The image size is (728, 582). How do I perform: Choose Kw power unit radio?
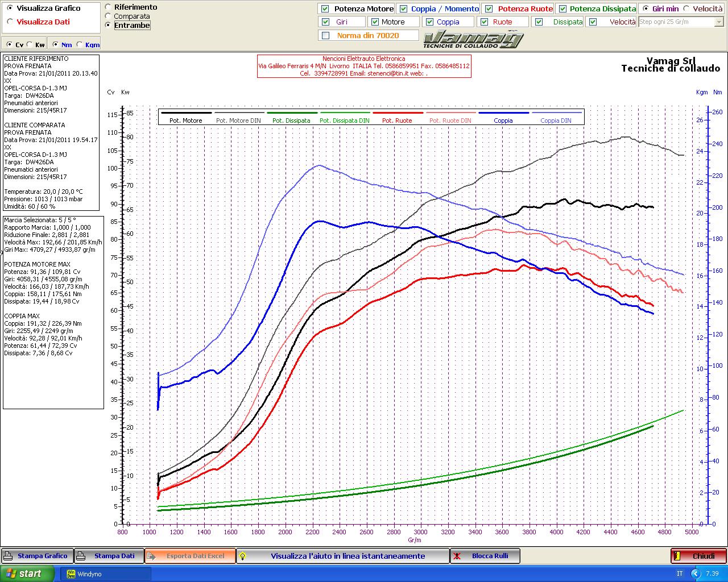point(30,45)
